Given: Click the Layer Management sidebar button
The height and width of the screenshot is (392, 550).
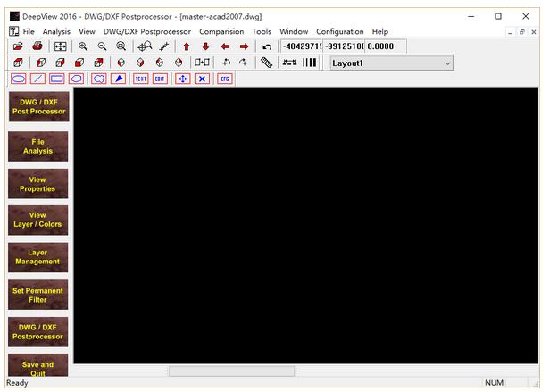Looking at the screenshot, I should (x=37, y=257).
